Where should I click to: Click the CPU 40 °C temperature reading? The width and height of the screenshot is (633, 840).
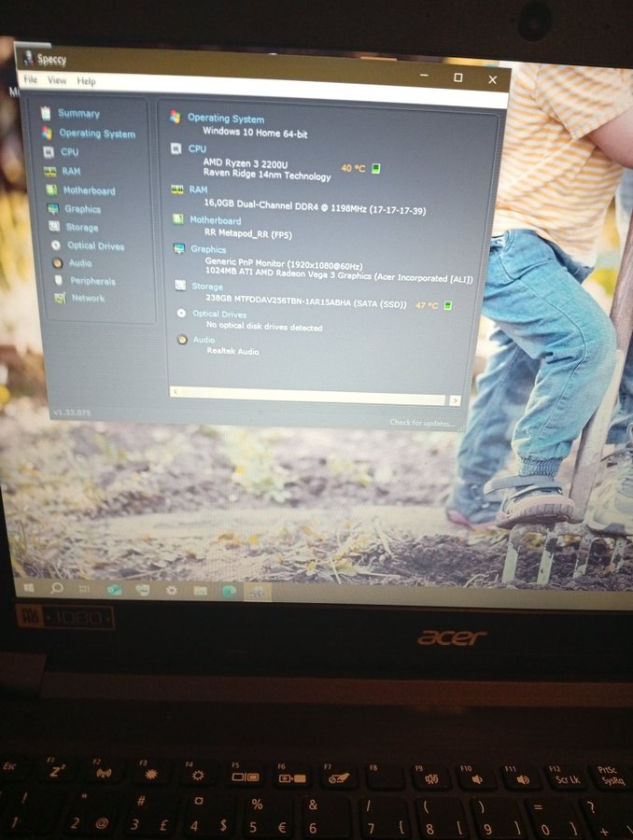click(353, 168)
